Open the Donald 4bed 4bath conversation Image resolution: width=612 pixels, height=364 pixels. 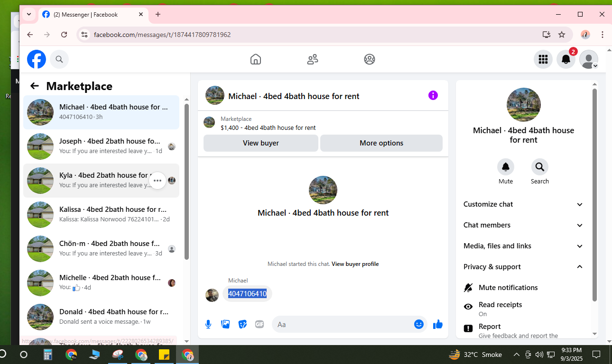(x=101, y=317)
